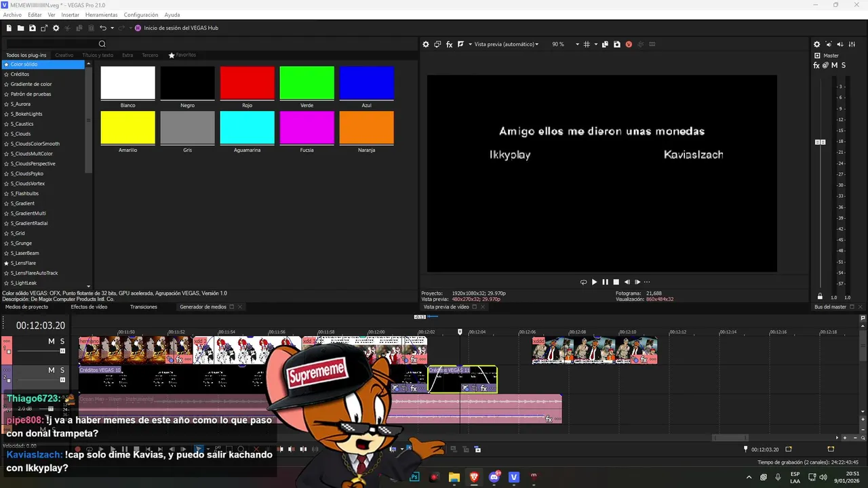Open Transiciones tab
Viewport: 868px width, 488px height.
[x=144, y=307]
